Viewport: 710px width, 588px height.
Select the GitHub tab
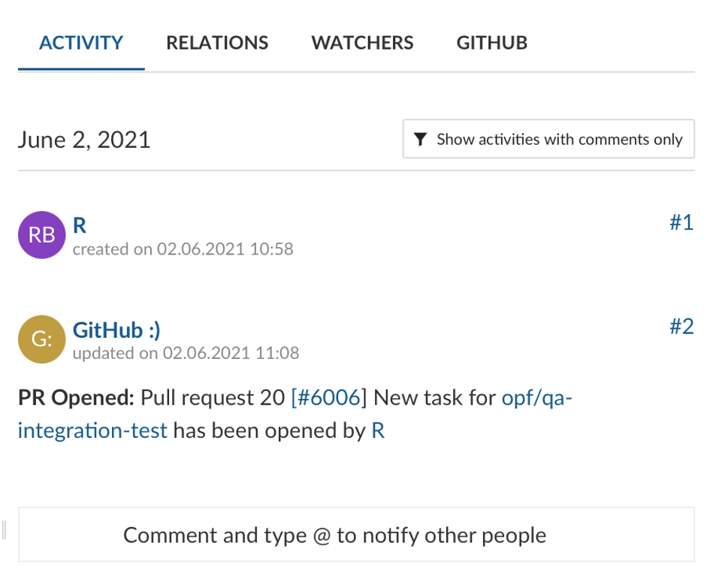coord(492,43)
